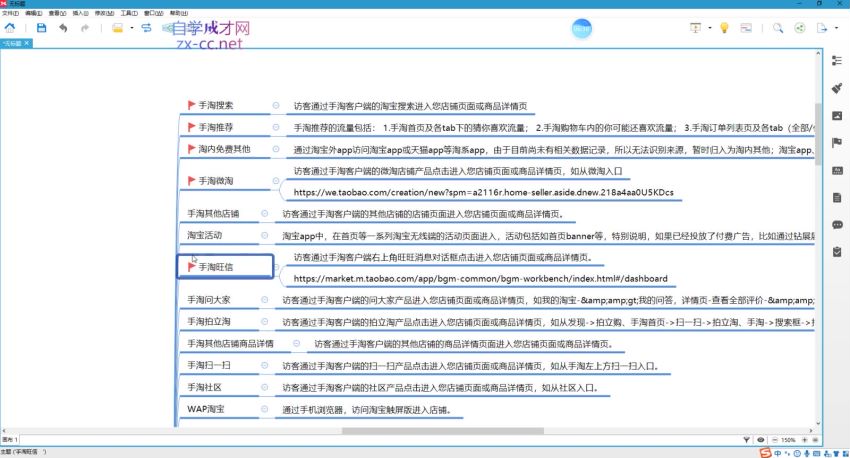850x458 pixels.
Task: Close the untitled document tab
Action: click(27, 43)
